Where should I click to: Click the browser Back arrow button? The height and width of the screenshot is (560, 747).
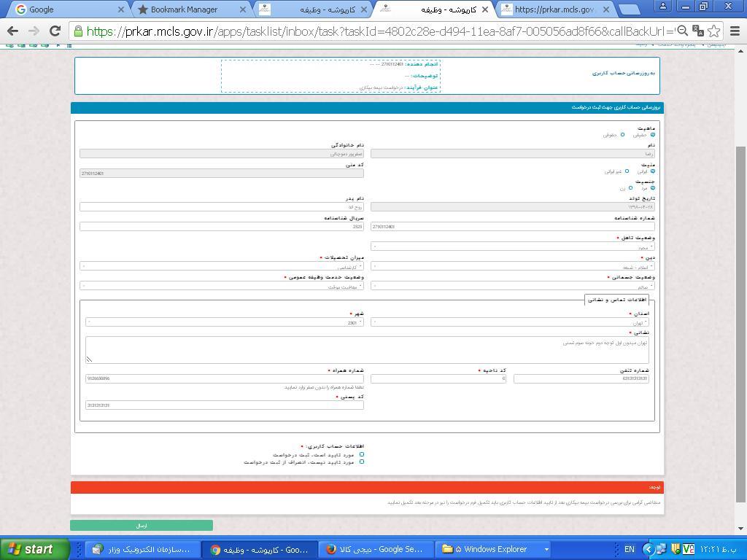[12, 31]
